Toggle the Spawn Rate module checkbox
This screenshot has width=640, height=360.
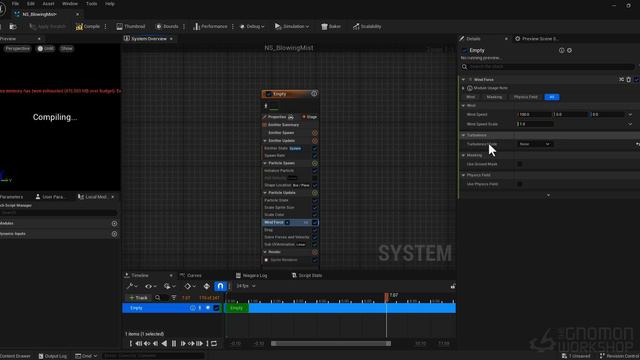pyautogui.click(x=315, y=156)
